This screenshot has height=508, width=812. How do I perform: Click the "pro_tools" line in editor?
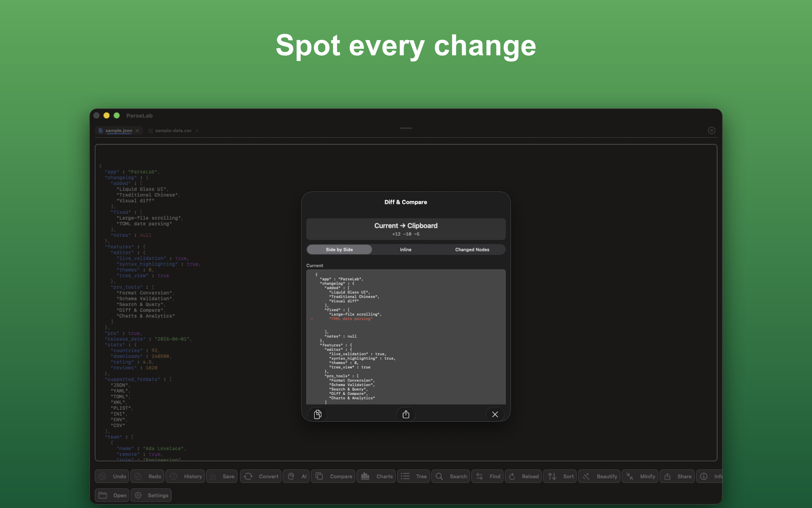[x=132, y=287]
